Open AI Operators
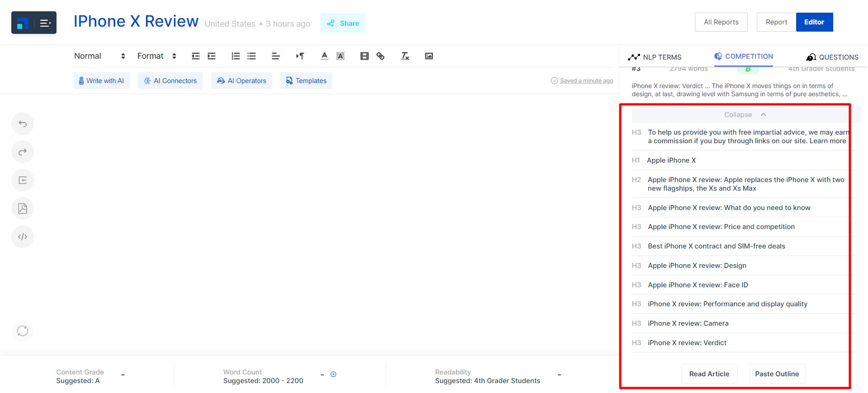Screen dimensions: 868x393 241,81
